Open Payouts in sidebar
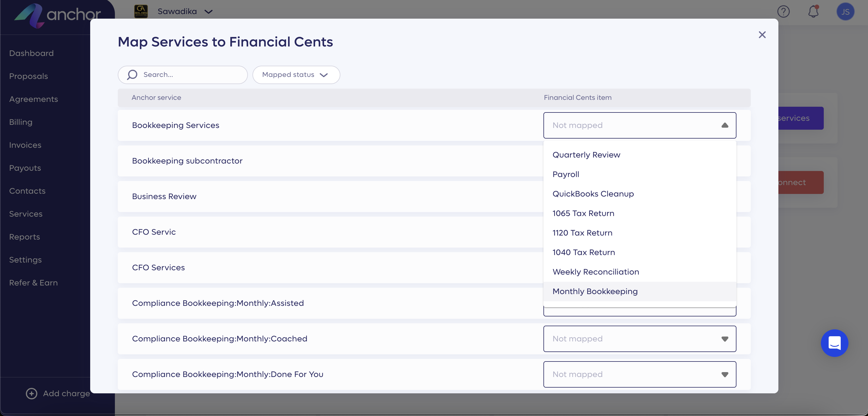The image size is (868, 416). (25, 168)
